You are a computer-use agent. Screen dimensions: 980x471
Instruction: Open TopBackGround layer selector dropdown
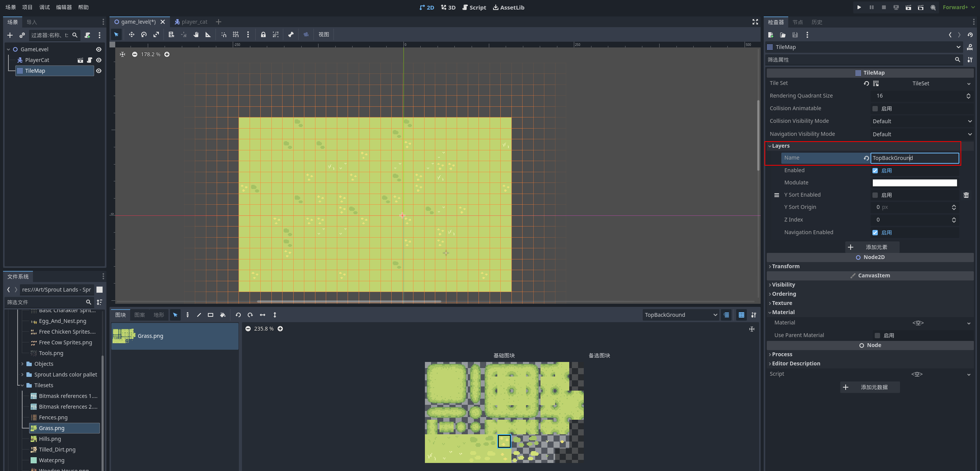coord(680,315)
